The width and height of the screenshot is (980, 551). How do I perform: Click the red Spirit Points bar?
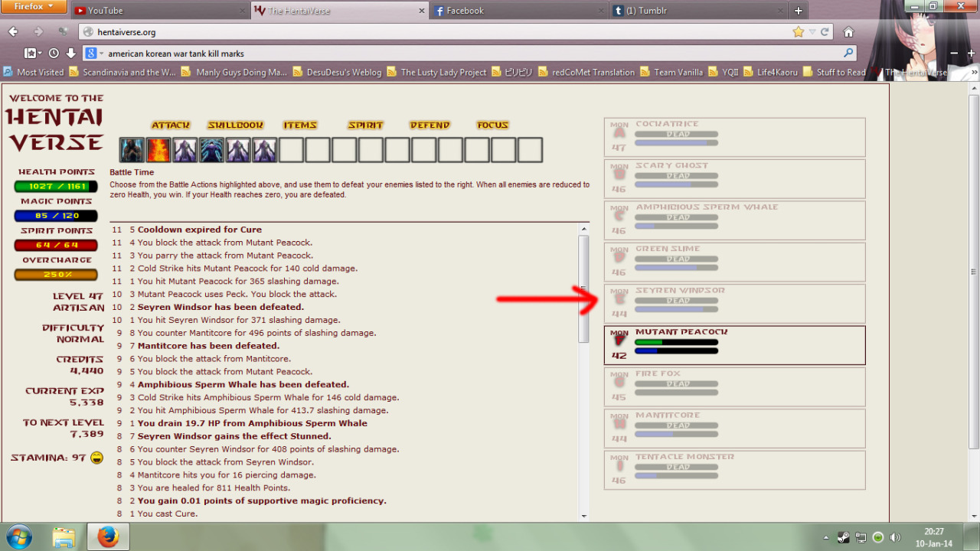pos(56,246)
